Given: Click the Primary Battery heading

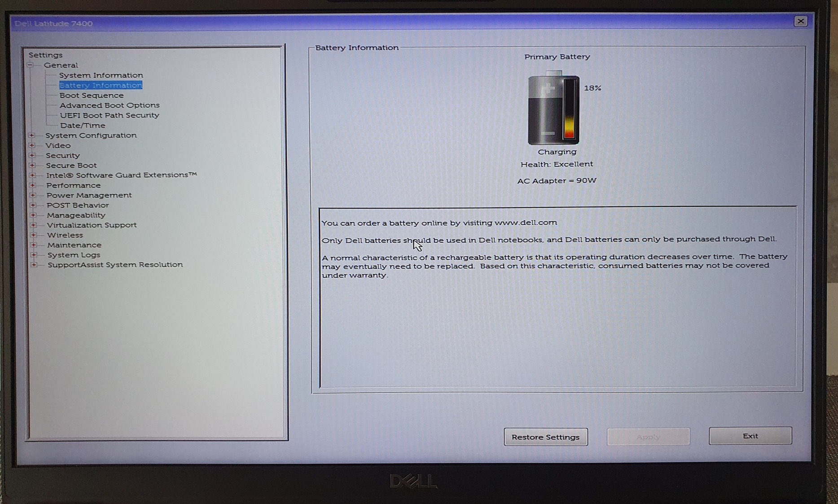Looking at the screenshot, I should point(557,57).
